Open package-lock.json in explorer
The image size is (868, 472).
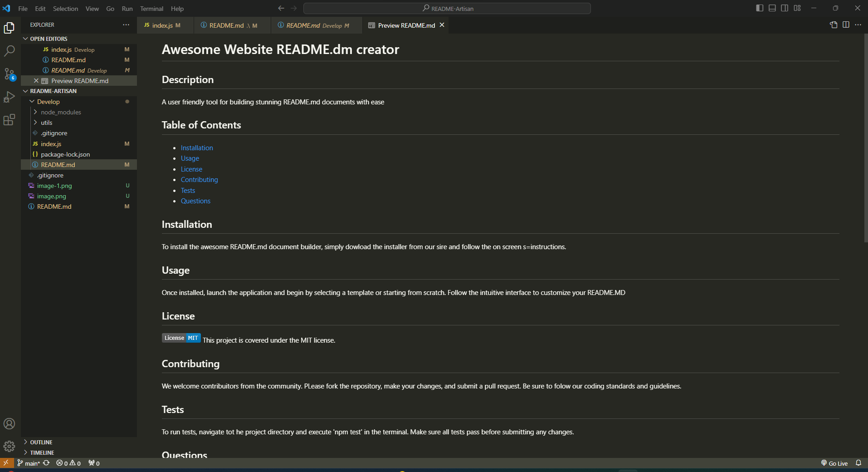tap(79, 154)
